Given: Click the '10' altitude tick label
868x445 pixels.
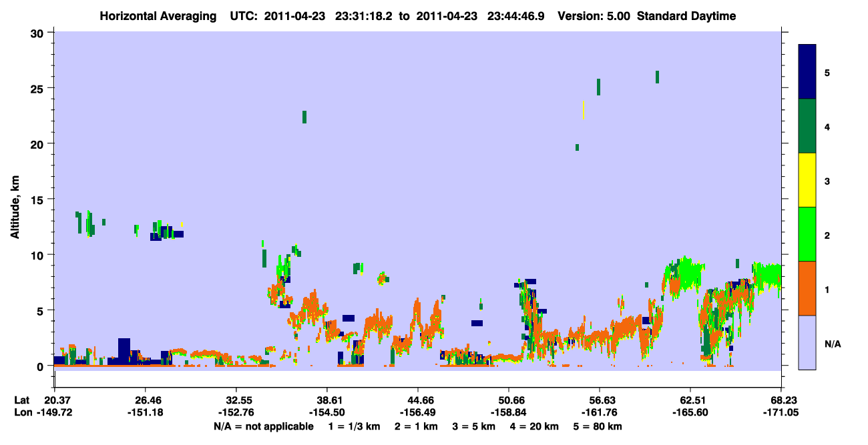Looking at the screenshot, I should coord(38,255).
